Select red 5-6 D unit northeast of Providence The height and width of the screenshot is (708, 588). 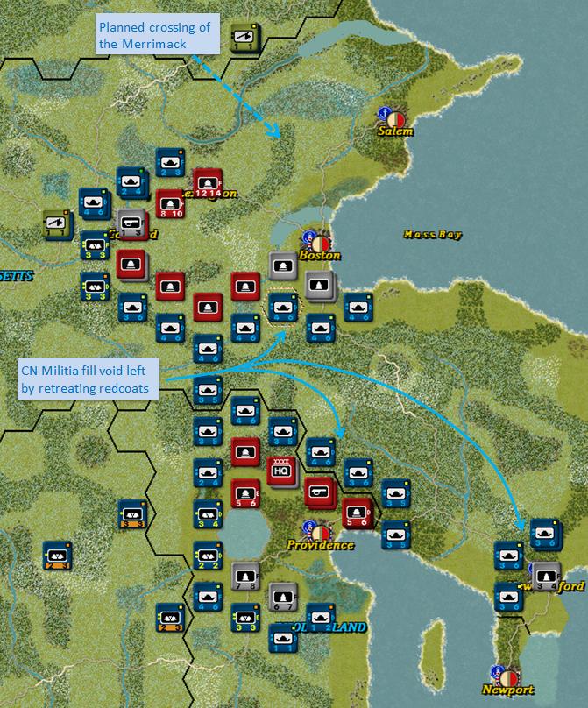tap(358, 513)
